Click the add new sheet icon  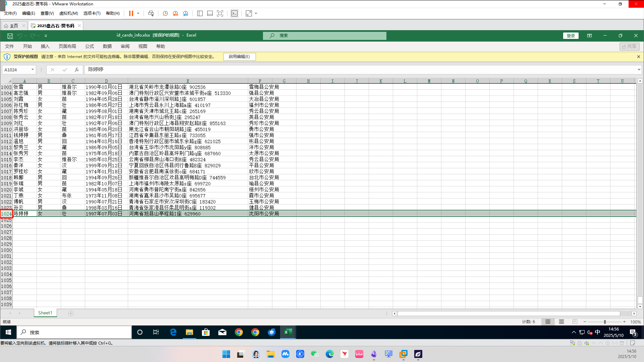point(71,313)
